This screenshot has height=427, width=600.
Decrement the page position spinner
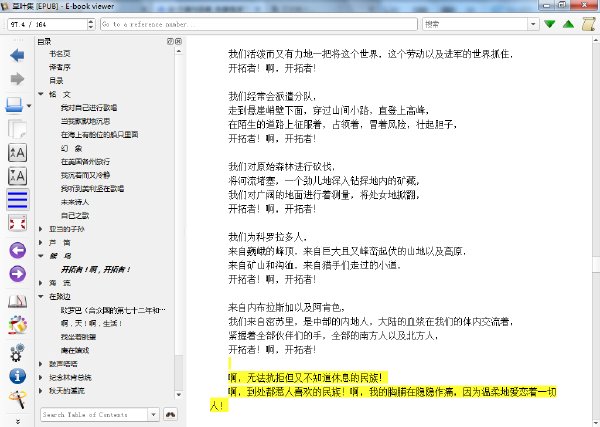tap(91, 27)
